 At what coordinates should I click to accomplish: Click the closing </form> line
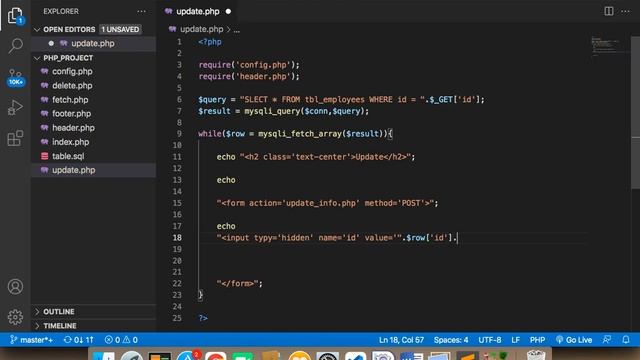pyautogui.click(x=240, y=284)
